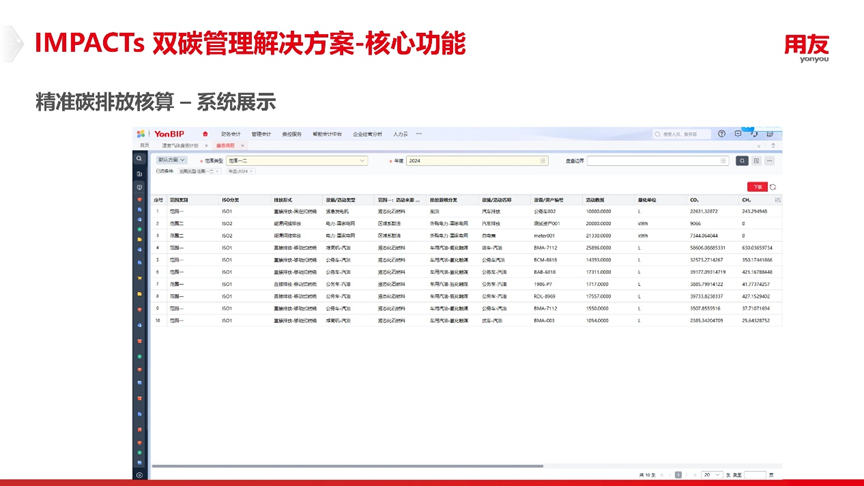Image resolution: width=864 pixels, height=486 pixels.
Task: Open the page size dropdown showing 20
Action: pos(711,475)
